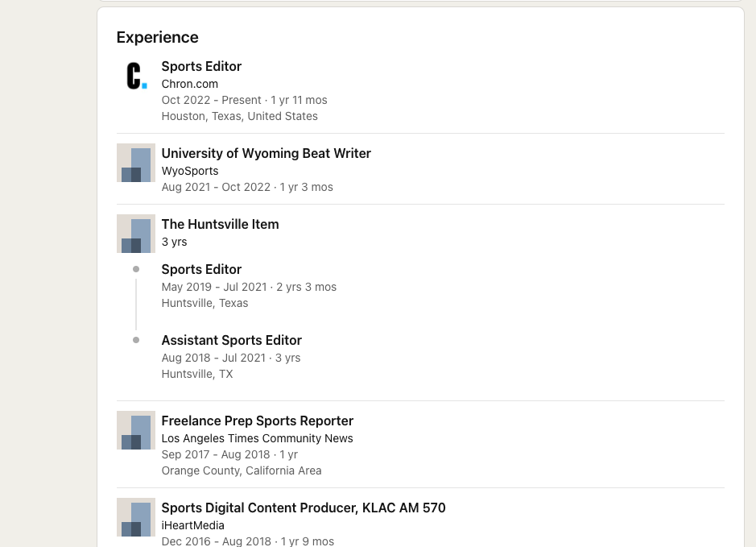Click The Huntsville Item company logo
This screenshot has width=756, height=547.
[136, 234]
